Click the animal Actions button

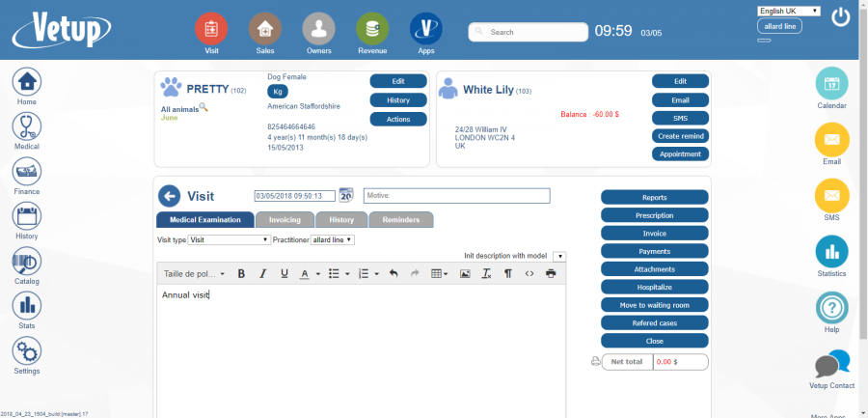tap(398, 119)
